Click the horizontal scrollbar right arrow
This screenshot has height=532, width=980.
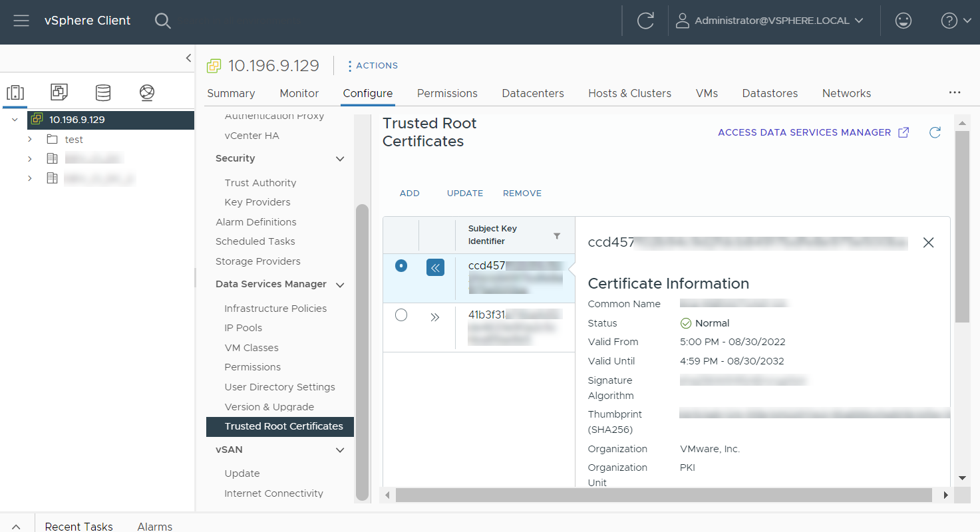(945, 495)
